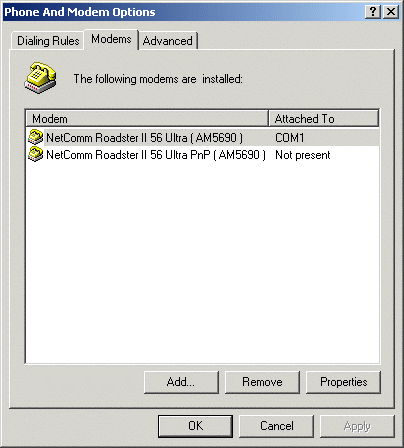Screen dimensions: 404x448
Task: Click the Cancel button
Action: pyautogui.click(x=277, y=426)
